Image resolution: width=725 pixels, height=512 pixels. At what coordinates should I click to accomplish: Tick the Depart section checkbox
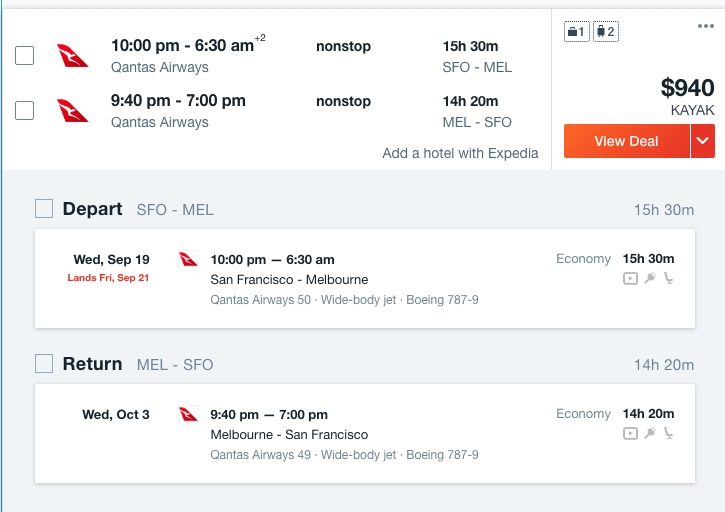coord(44,209)
